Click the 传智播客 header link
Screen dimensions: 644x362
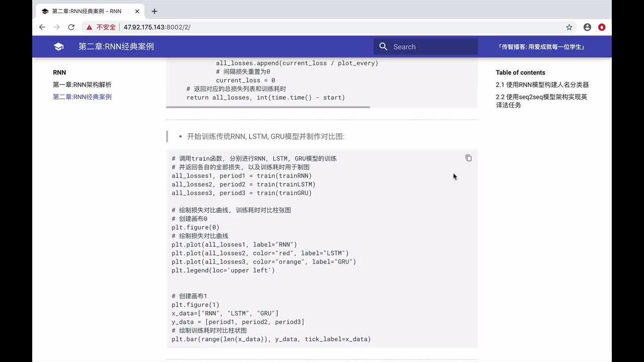coord(541,47)
